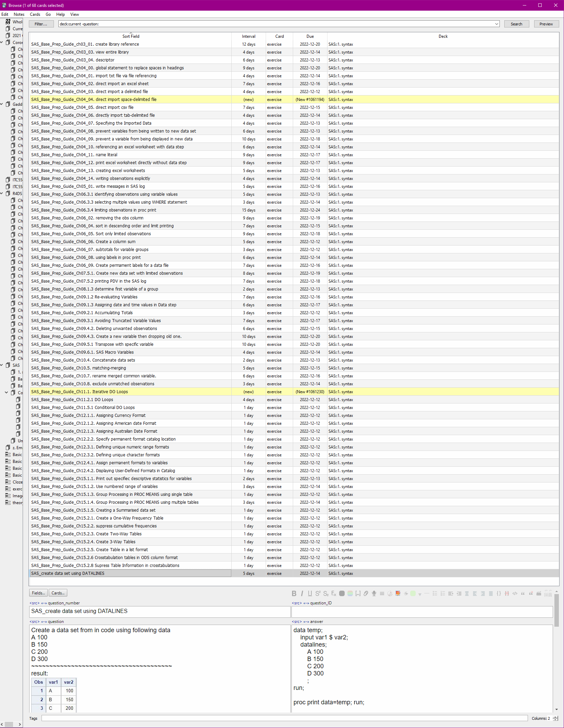Record audio with the microphone icon
Image resolution: width=564 pixels, height=728 pixels.
pyautogui.click(x=374, y=593)
